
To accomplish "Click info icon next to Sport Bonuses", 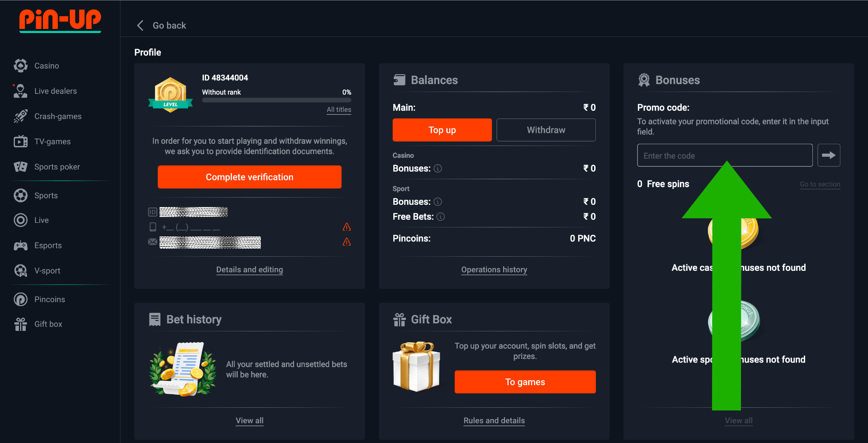I will tap(438, 202).
